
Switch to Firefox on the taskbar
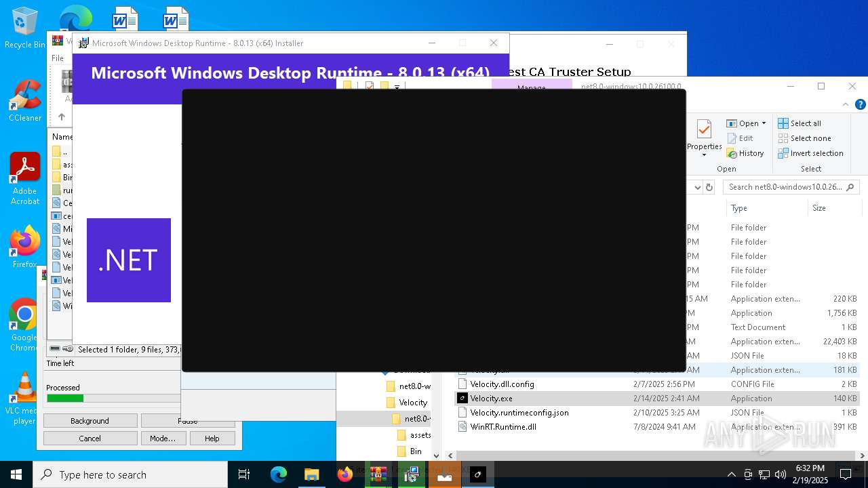[345, 475]
